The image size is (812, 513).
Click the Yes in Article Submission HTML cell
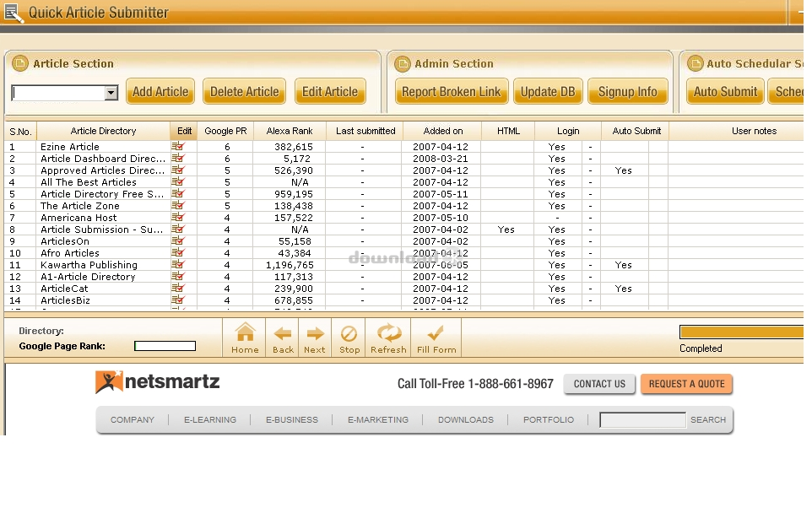pos(506,229)
